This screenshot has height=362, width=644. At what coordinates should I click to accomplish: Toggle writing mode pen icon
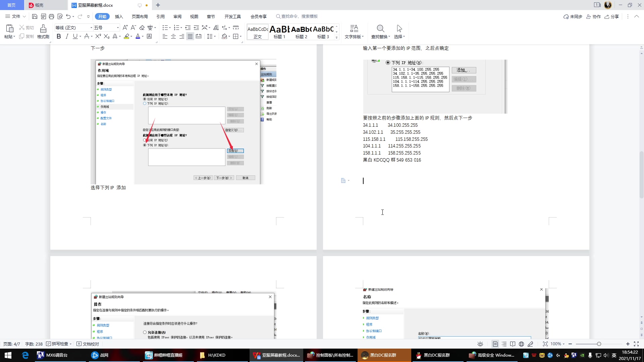coord(530,344)
